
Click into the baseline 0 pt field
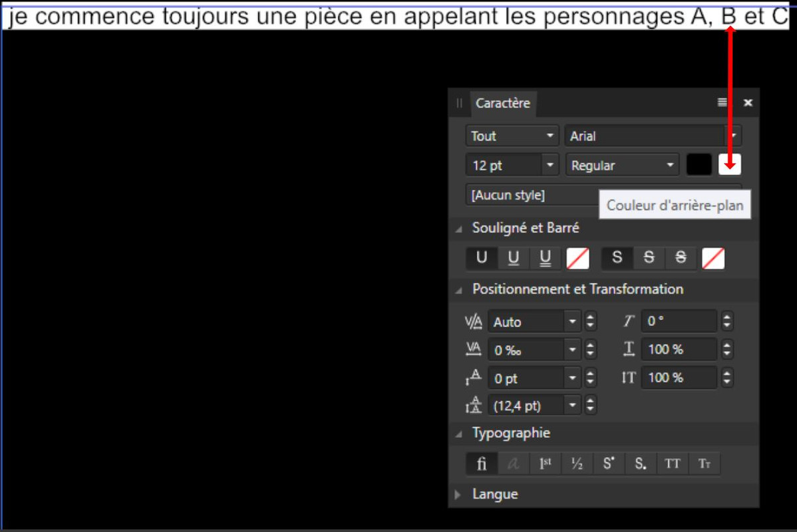click(526, 378)
